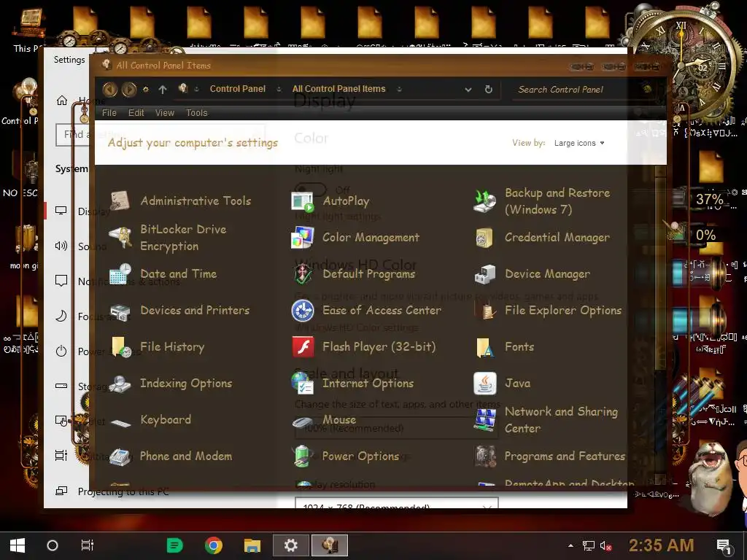Click the Control Panel breadcrumb
This screenshot has width=747, height=560.
pyautogui.click(x=238, y=89)
